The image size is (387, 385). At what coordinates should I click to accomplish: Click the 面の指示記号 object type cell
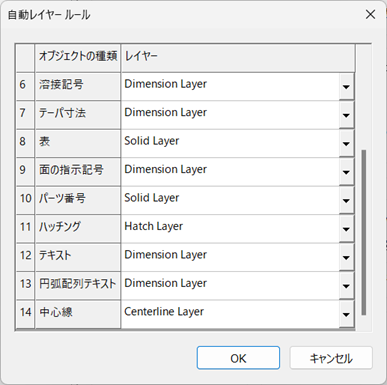78,172
